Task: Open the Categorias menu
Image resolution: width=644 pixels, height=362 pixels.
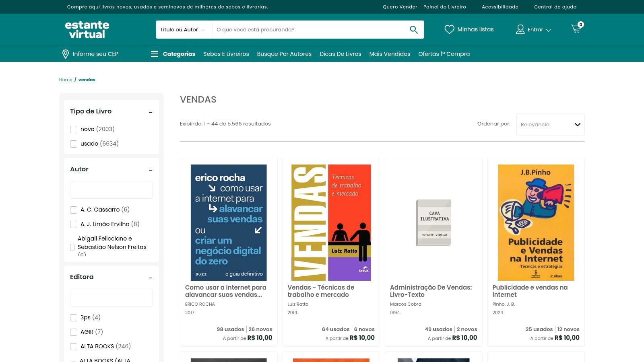Action: pyautogui.click(x=179, y=54)
